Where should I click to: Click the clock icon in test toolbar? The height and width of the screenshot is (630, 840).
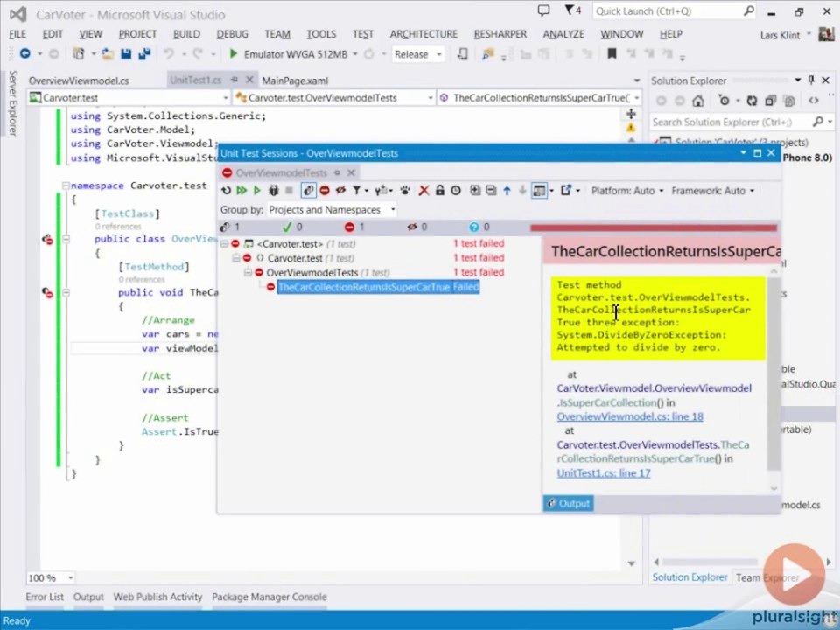[x=456, y=190]
